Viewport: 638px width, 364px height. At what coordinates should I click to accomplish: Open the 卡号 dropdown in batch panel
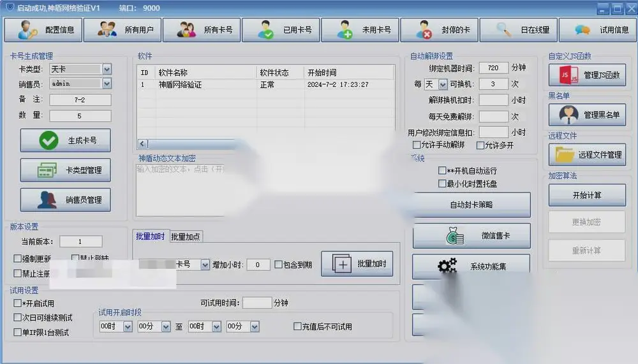click(205, 265)
